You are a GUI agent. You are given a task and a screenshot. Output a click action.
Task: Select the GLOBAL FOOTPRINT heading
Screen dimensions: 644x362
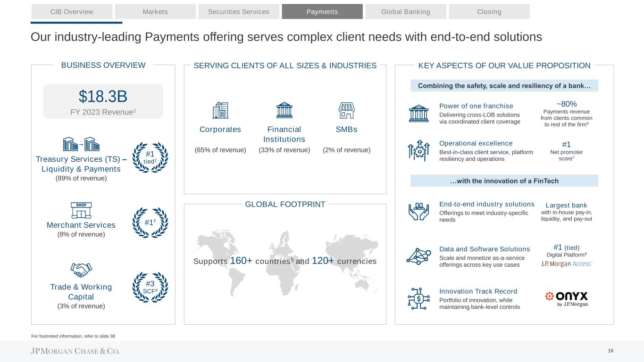(285, 204)
